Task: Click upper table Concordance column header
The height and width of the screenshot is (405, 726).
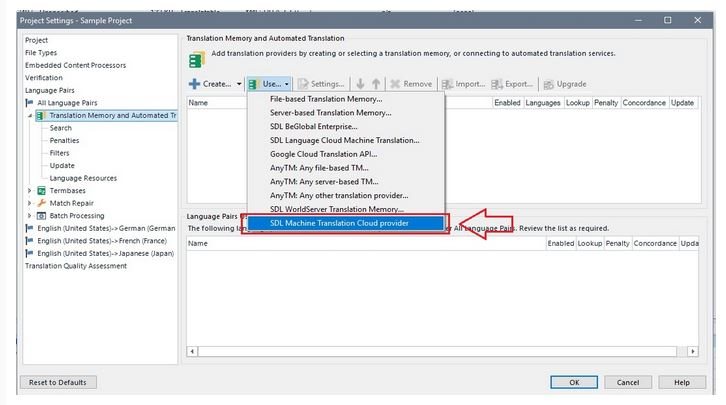Action: pyautogui.click(x=644, y=103)
